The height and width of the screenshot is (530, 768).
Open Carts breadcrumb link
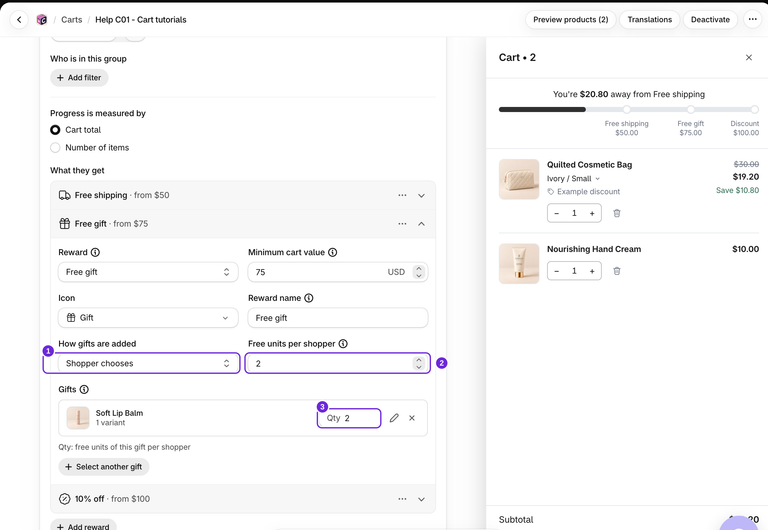[72, 20]
